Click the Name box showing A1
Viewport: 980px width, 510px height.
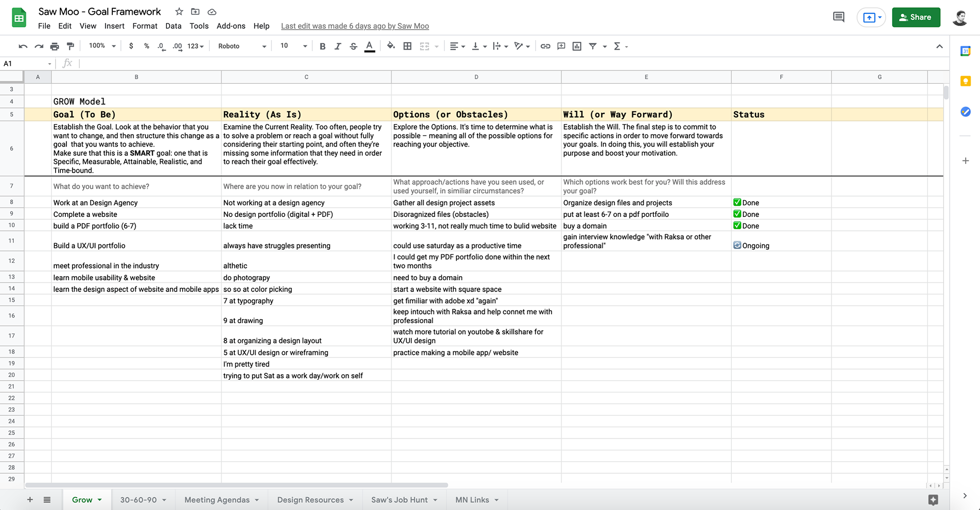[28, 63]
